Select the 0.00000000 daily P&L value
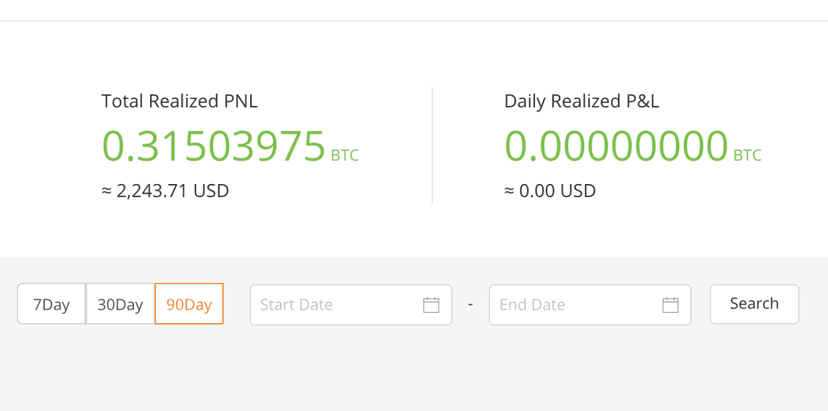Screen dimensions: 828x411 pos(616,146)
